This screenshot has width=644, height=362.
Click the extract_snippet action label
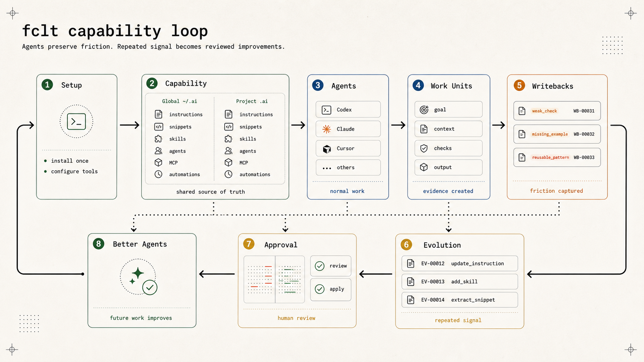point(473,300)
